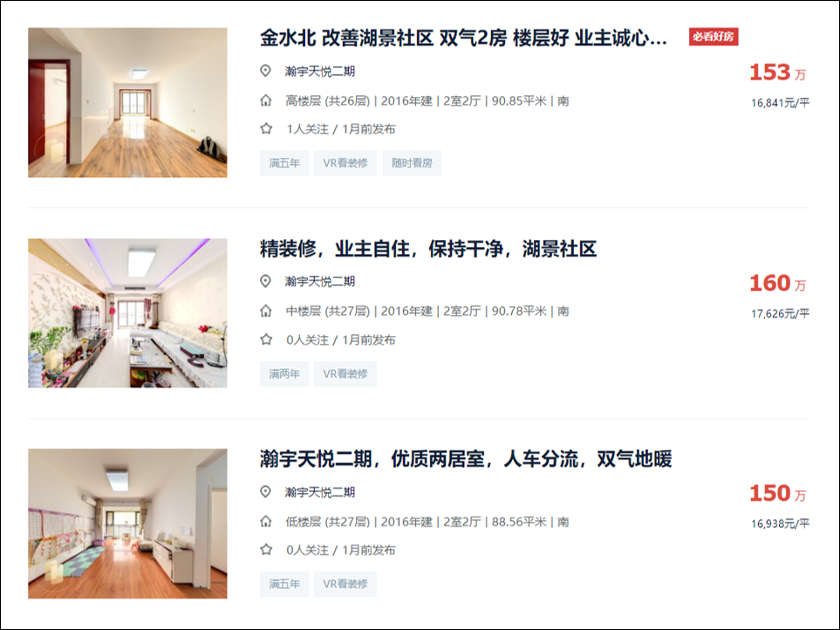Open listing titled 金水北 改善湖景社区

point(463,38)
